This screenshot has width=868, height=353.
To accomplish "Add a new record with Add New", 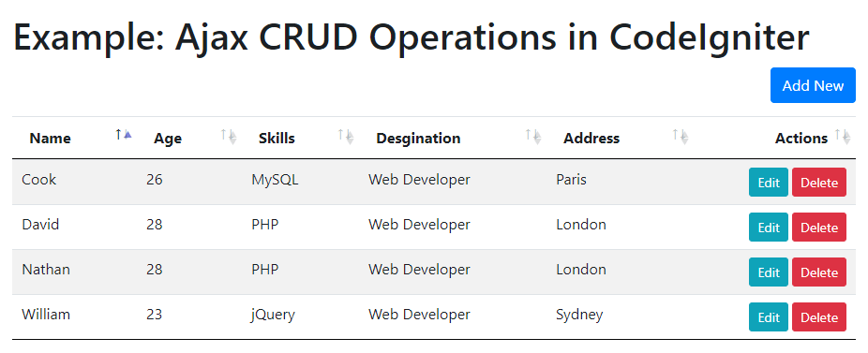I will click(x=813, y=86).
